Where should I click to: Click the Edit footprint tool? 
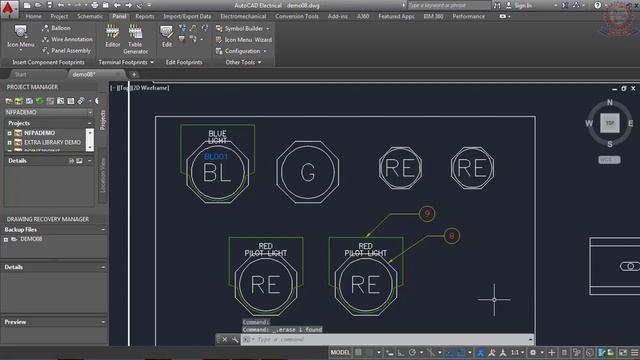click(167, 36)
